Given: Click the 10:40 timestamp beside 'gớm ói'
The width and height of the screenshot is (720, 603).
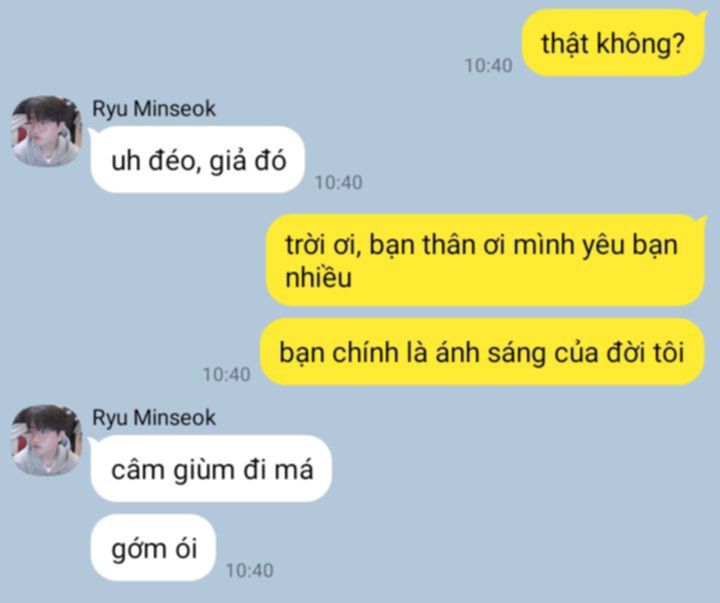Looking at the screenshot, I should pyautogui.click(x=249, y=571).
